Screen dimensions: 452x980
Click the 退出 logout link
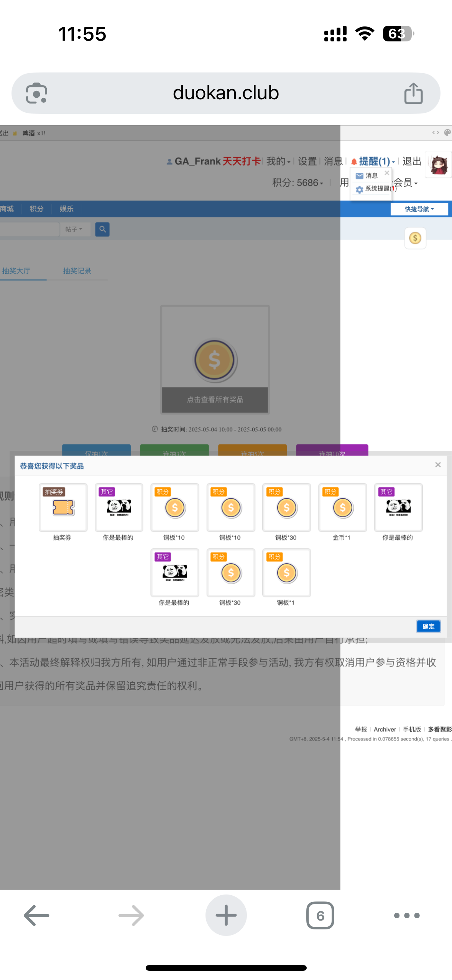[x=412, y=161]
